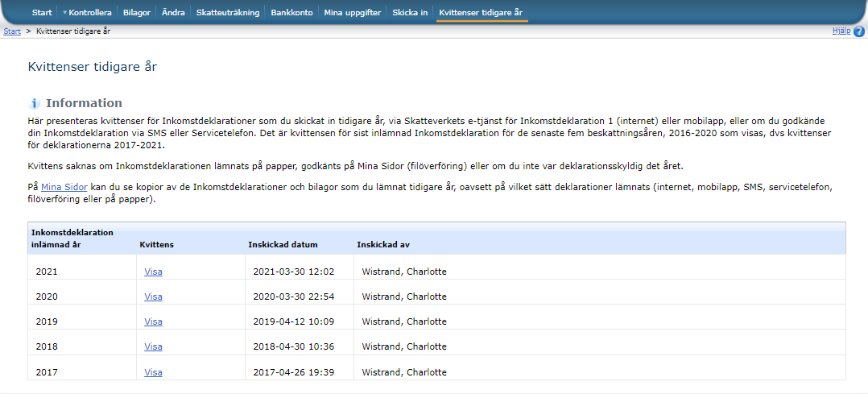This screenshot has height=394, width=868.
Task: Open the Skatteuträkning tab
Action: point(228,13)
